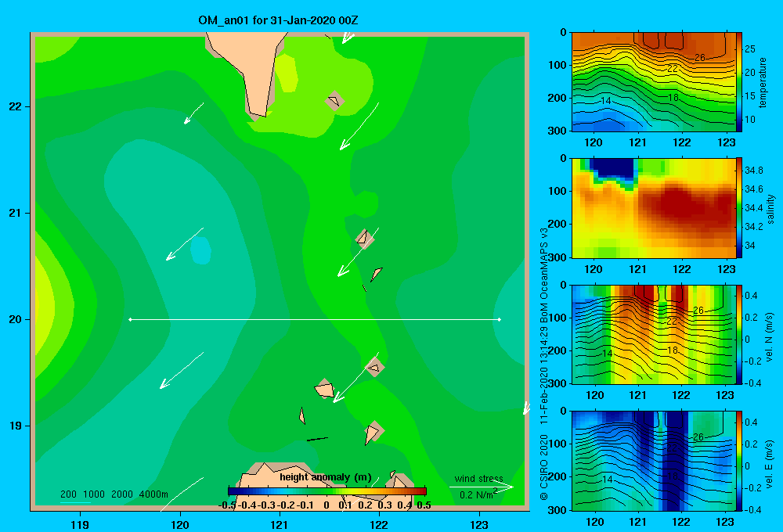Click the wind stress reference arrow
Image resolution: width=783 pixels, height=532 pixels.
pos(482,487)
